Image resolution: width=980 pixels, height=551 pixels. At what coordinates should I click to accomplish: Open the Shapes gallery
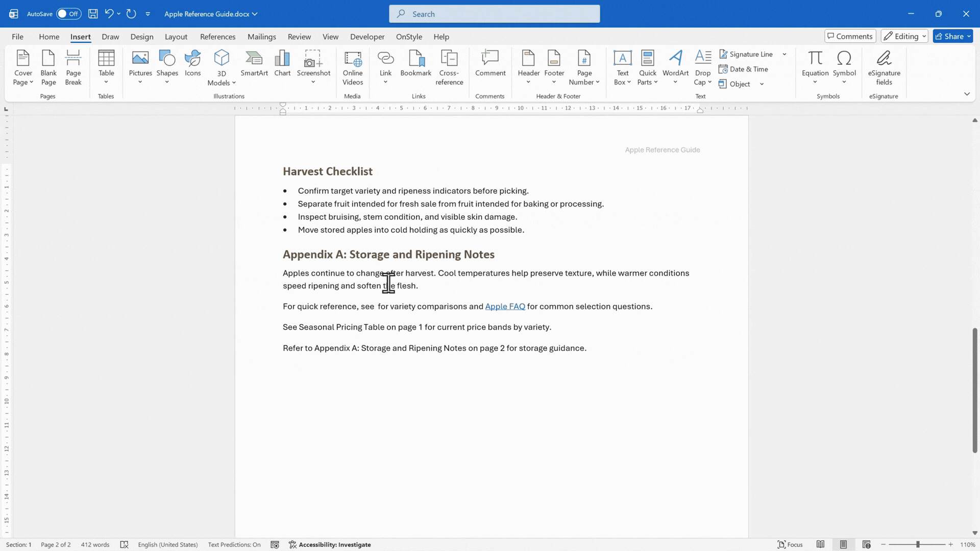[x=167, y=67]
